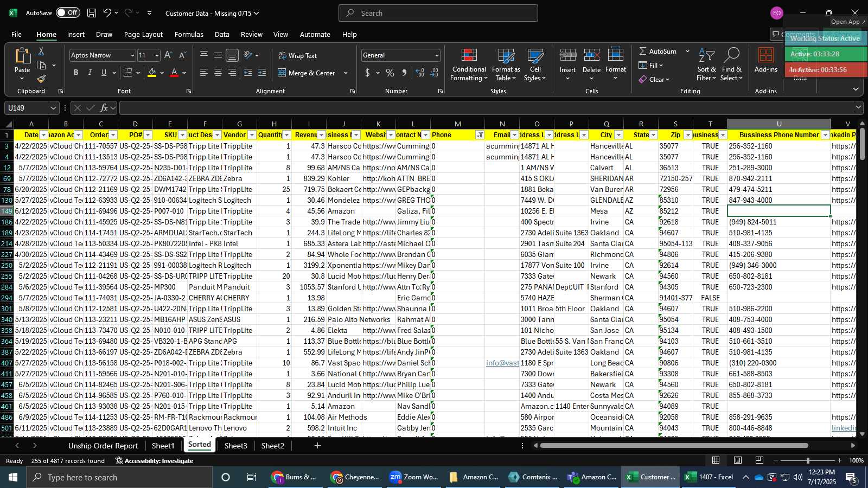Toggle Italic formatting
The image size is (868, 488).
(x=90, y=73)
